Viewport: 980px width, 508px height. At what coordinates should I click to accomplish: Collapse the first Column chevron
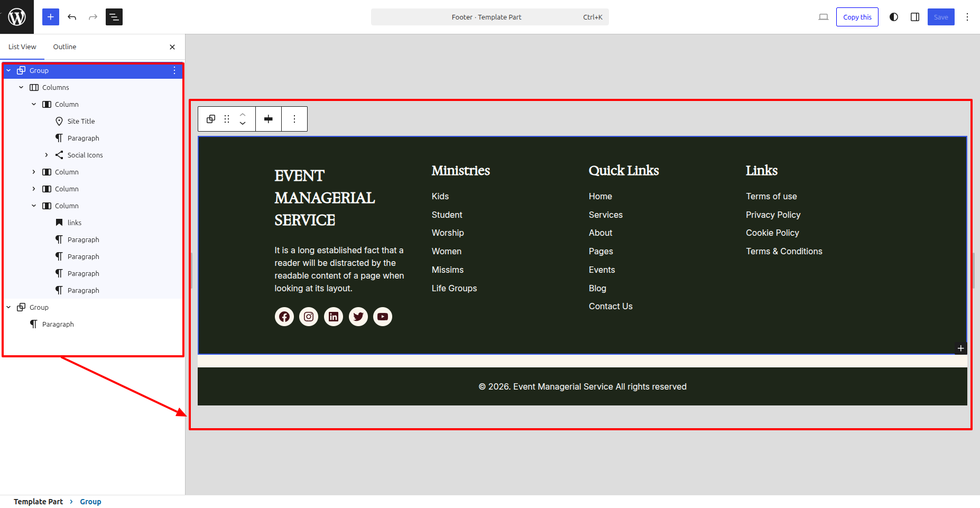coord(34,104)
